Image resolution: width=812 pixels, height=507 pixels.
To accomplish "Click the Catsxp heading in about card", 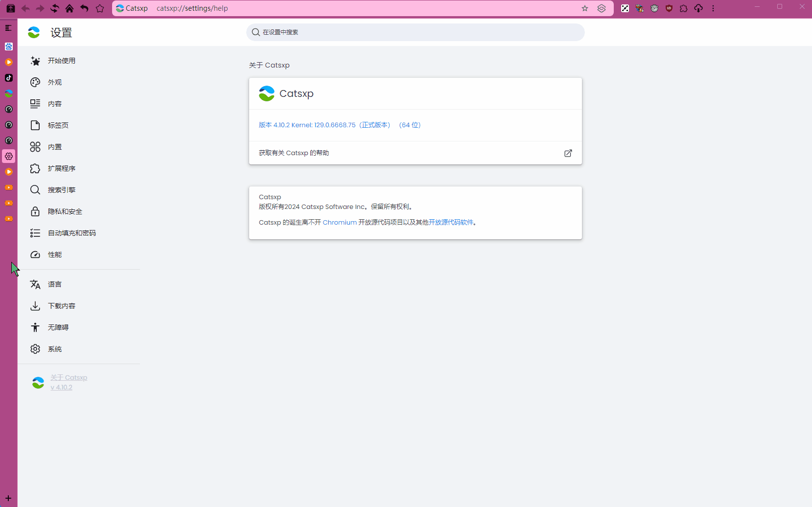I will pos(297,93).
